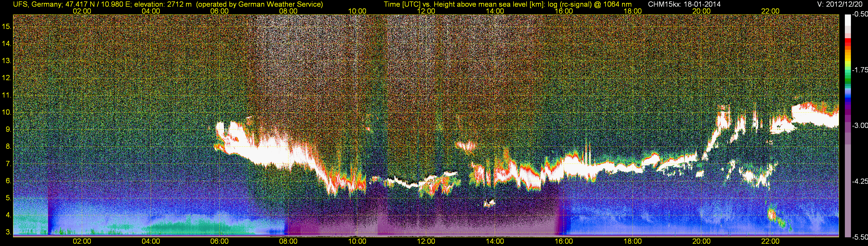
Task: Click the '20:00' label on the lower time axis
Action: [702, 241]
